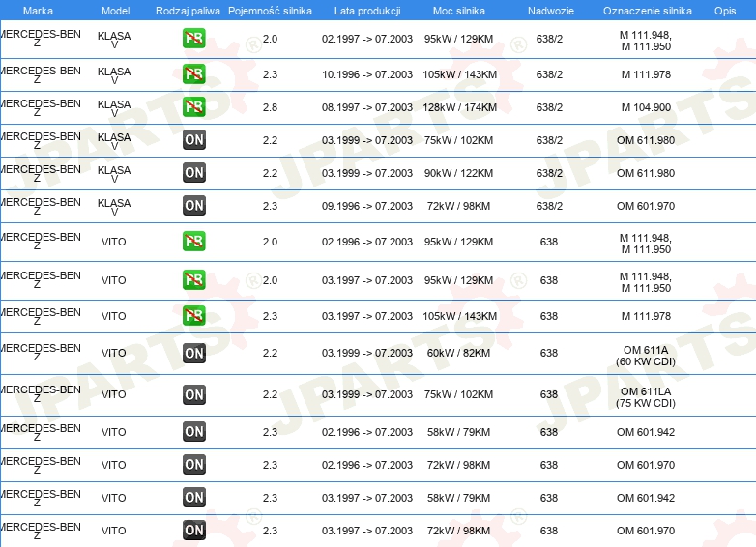Viewport: 756px width, 547px height.
Task: Click the ON diesel icon in the VITO 60kW row
Action: [193, 353]
